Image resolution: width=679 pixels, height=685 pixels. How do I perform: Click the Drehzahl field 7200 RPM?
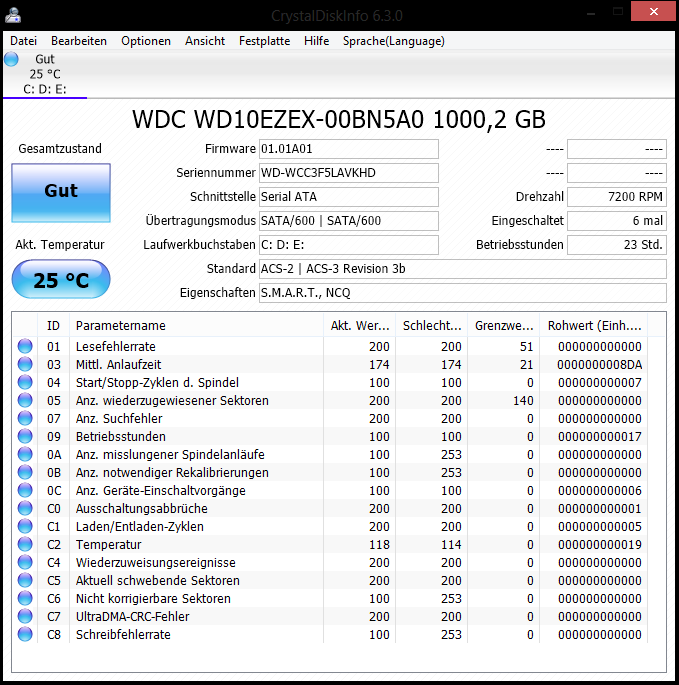pyautogui.click(x=617, y=197)
